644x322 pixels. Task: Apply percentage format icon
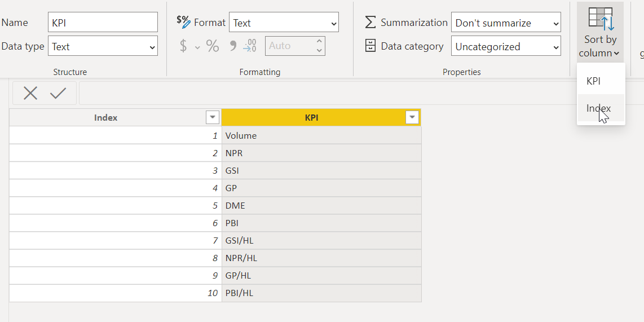tap(213, 46)
